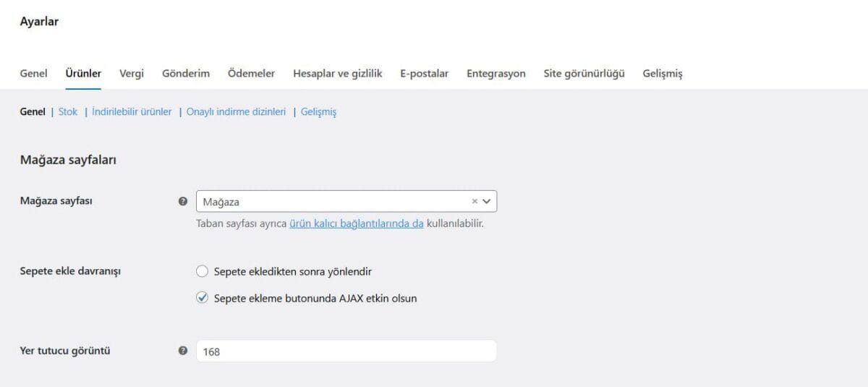Open the Stok subsection link
Image resolution: width=868 pixels, height=387 pixels.
pyautogui.click(x=68, y=112)
